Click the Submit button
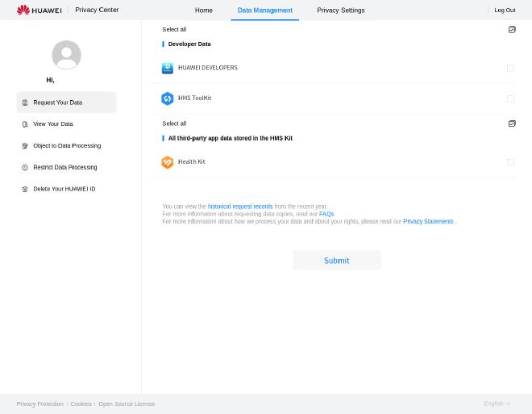This screenshot has height=414, width=532. [337, 260]
